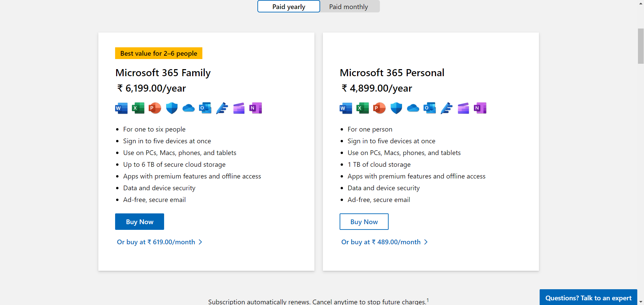Open the ₹ 619.00/month Family purchase link
The height and width of the screenshot is (305, 644).
(x=159, y=242)
